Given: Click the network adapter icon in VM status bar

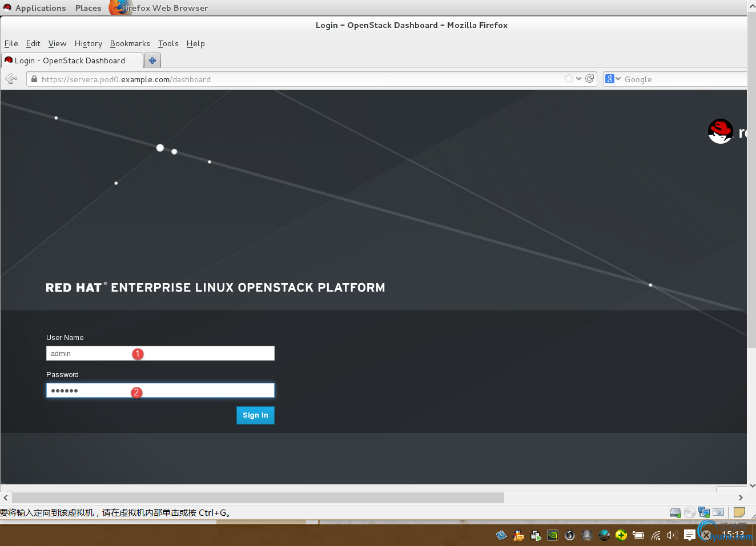Looking at the screenshot, I should point(704,512).
